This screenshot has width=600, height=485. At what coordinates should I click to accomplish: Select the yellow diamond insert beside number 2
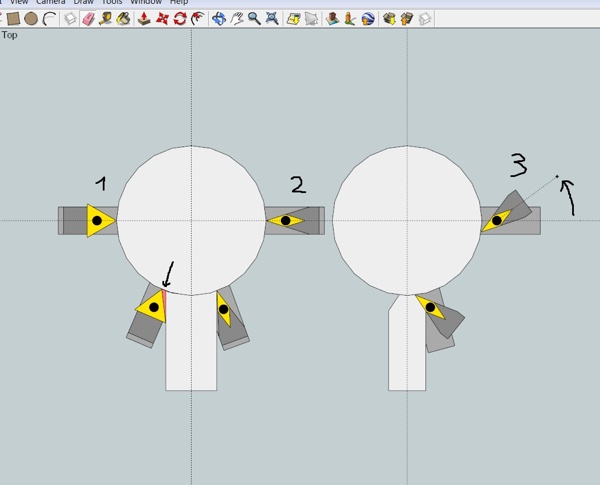coord(285,220)
